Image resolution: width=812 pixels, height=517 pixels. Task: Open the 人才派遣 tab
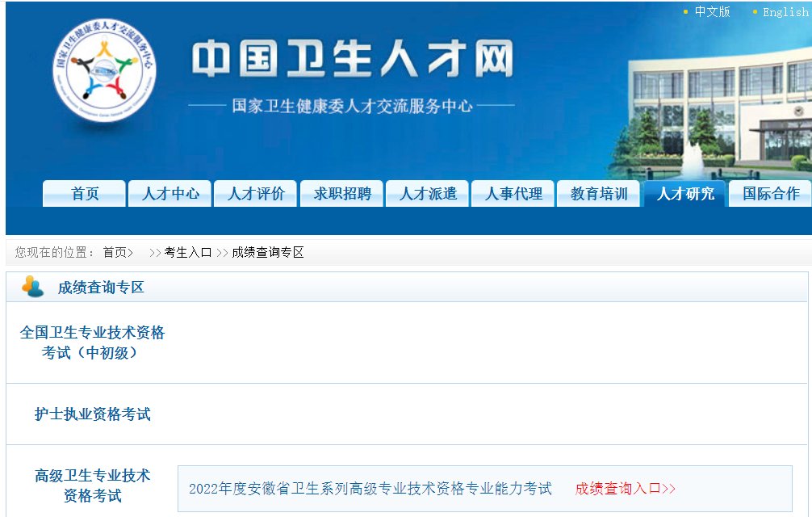click(x=427, y=194)
